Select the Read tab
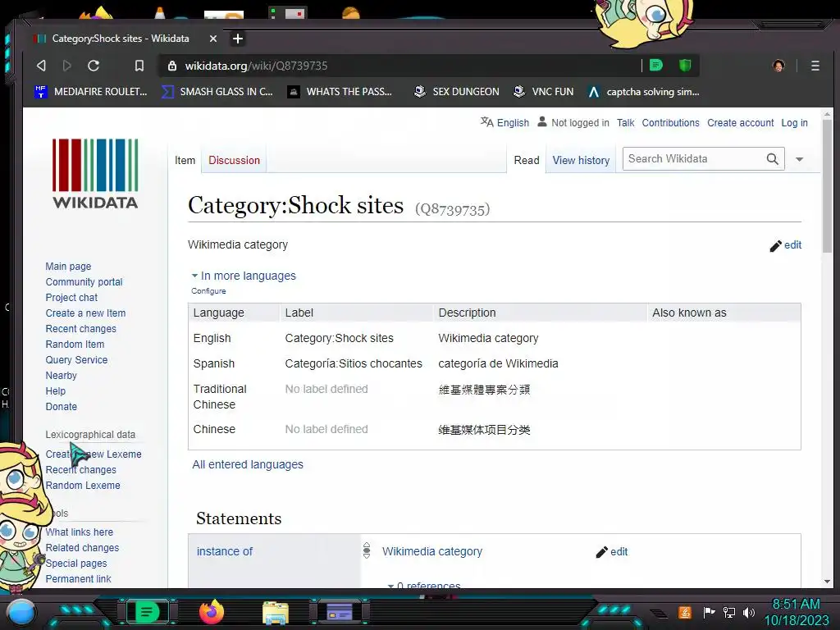 (527, 160)
